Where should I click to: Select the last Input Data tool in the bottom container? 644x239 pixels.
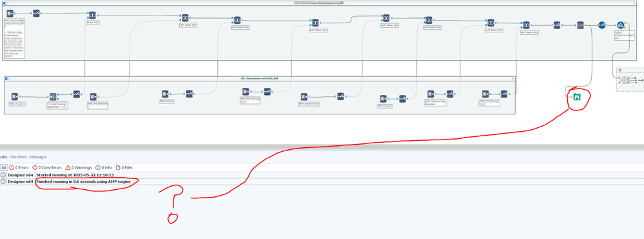pos(485,94)
